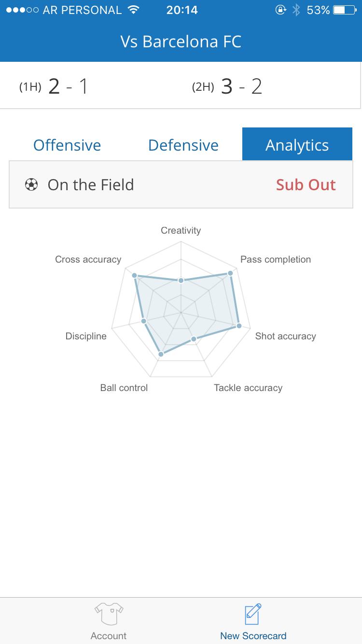Switch to the Defensive tab
This screenshot has height=644, width=362.
pyautogui.click(x=183, y=145)
